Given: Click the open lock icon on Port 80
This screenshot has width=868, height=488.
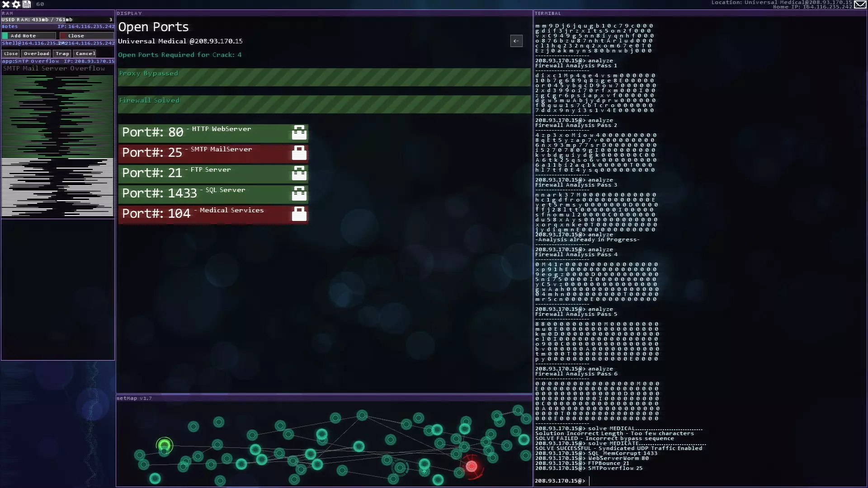Looking at the screenshot, I should click(x=299, y=132).
